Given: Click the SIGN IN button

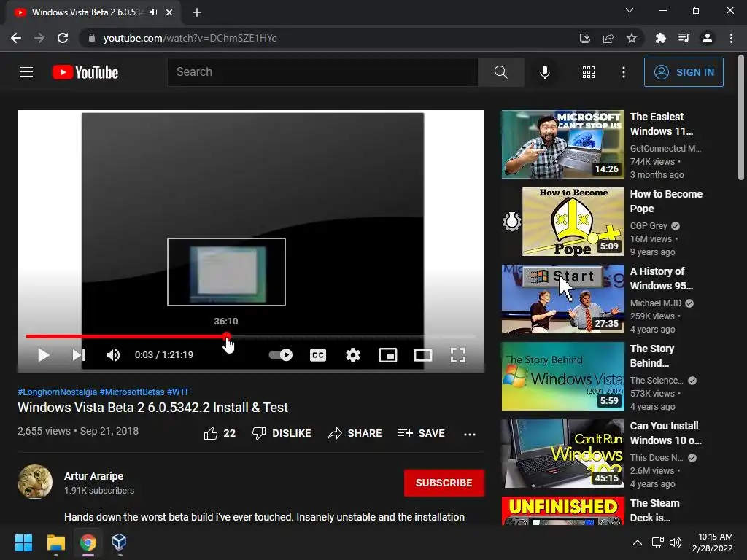Looking at the screenshot, I should (684, 72).
